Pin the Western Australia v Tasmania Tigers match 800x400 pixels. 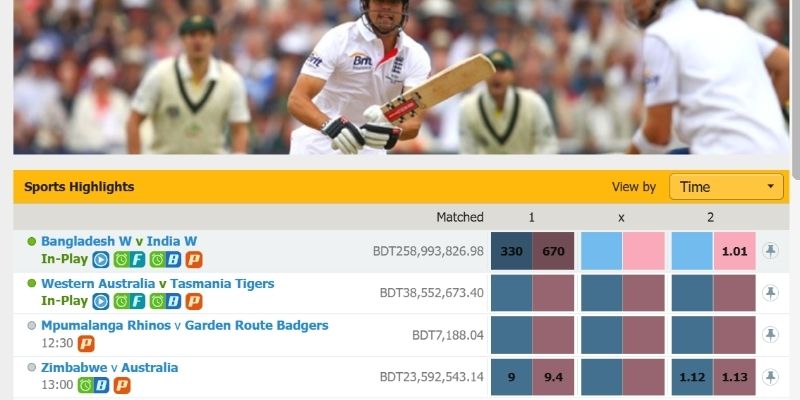[x=770, y=293]
